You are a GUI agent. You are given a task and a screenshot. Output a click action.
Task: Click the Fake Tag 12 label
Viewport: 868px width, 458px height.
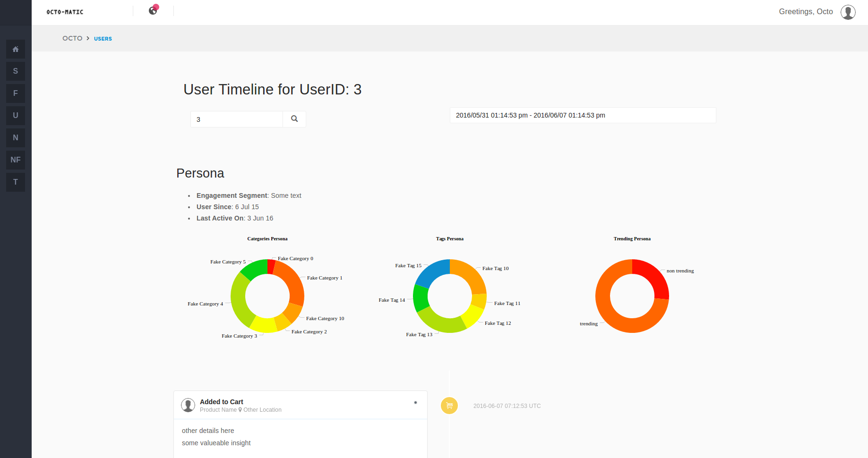(x=498, y=323)
